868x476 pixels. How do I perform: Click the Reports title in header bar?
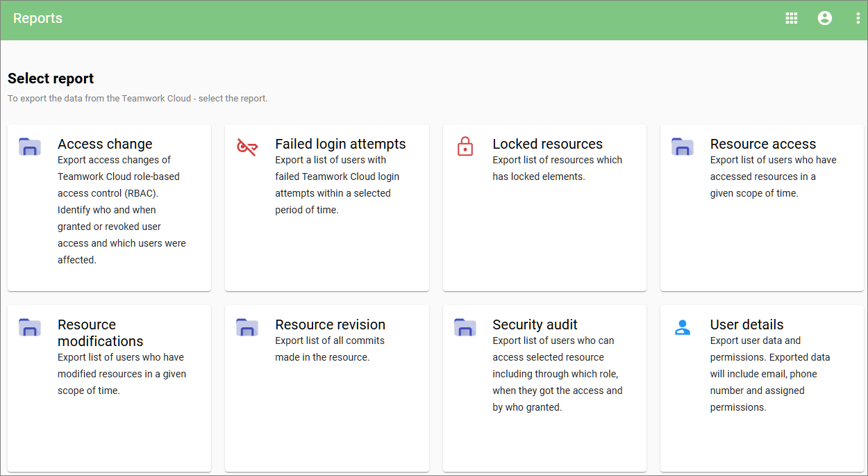pos(37,19)
